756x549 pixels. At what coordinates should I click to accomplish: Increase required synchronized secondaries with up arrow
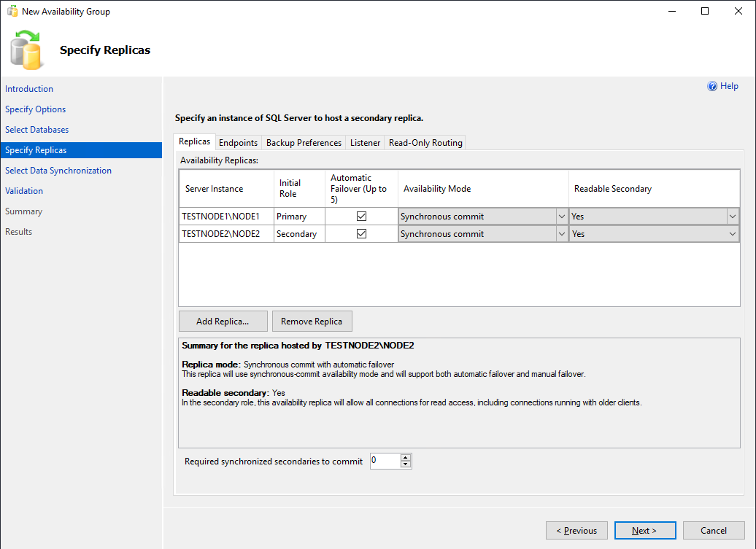(406, 458)
